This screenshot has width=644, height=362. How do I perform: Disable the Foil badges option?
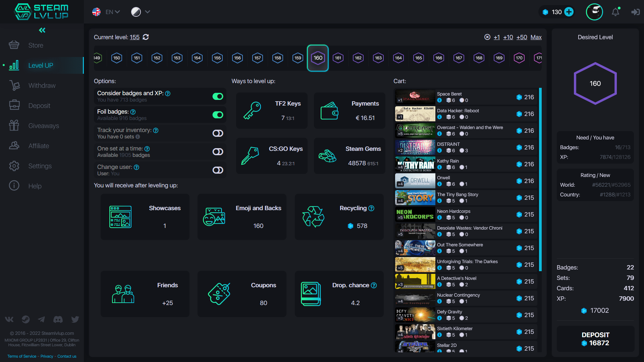[x=218, y=115]
